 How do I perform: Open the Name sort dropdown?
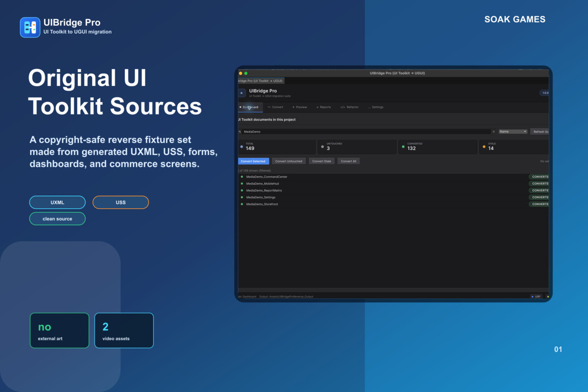click(513, 132)
